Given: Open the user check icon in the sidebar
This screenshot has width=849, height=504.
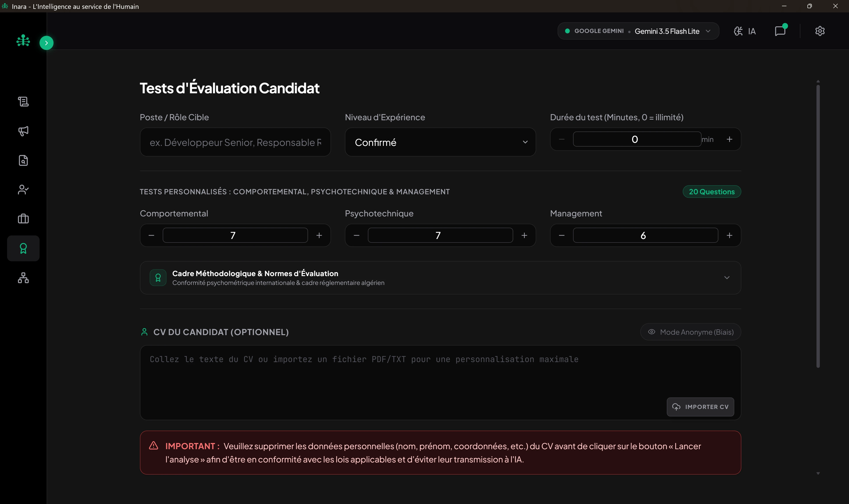Looking at the screenshot, I should [x=23, y=189].
